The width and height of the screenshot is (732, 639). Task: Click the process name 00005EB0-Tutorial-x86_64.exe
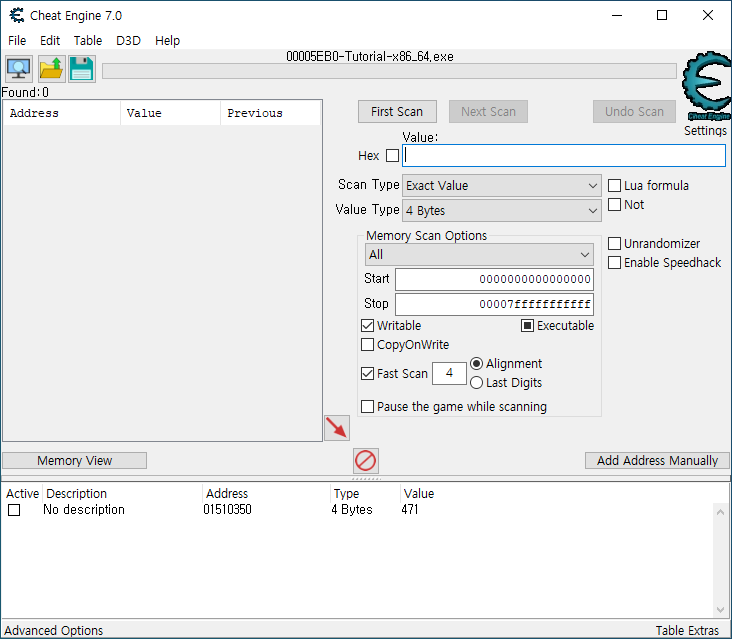point(370,56)
